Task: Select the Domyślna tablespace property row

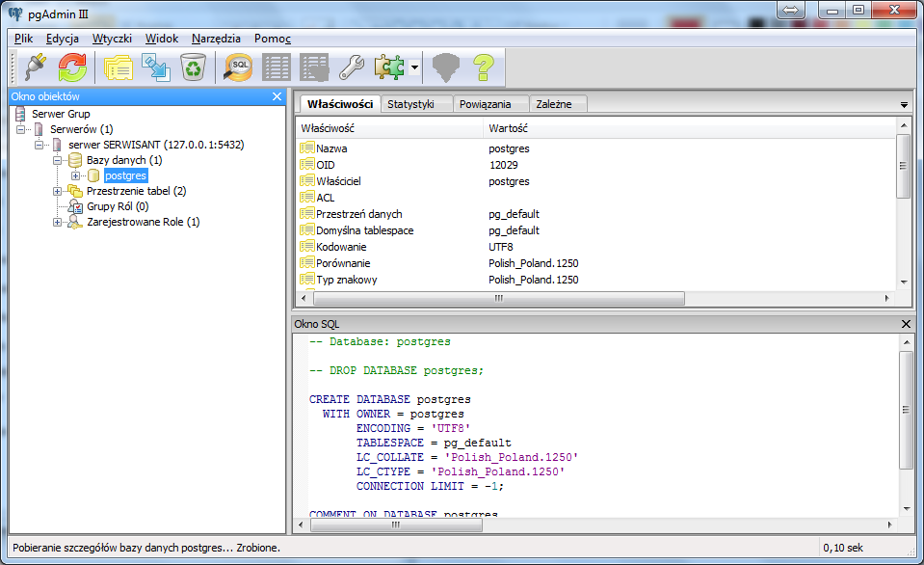Action: [595, 230]
